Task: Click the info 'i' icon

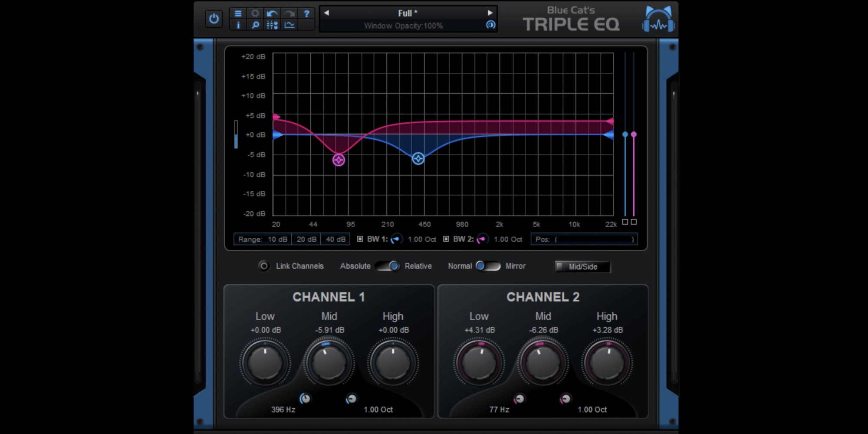Action: point(238,25)
